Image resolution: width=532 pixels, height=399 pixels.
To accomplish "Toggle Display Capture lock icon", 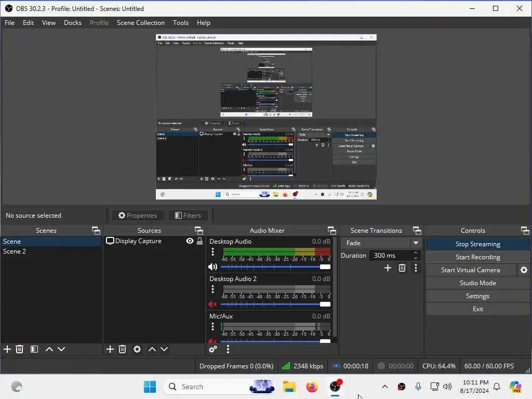I will [200, 241].
